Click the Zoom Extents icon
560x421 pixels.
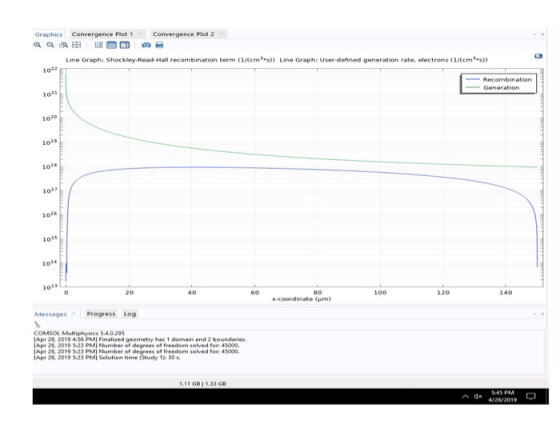76,45
